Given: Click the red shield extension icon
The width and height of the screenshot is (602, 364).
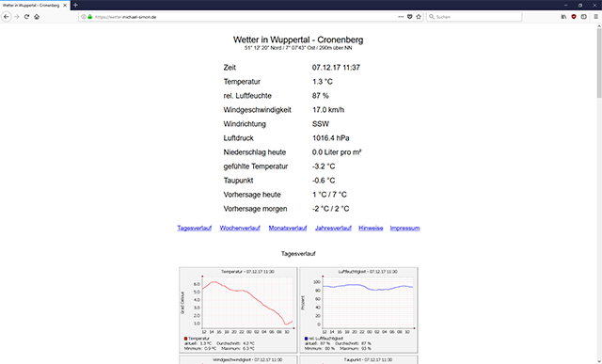Looking at the screenshot, I should [574, 17].
